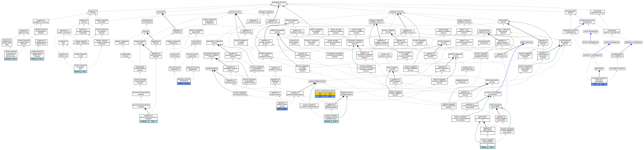Click the yellow 'Rat' annotation cell
The height and width of the screenshot is (150, 644).
pyautogui.click(x=320, y=94)
